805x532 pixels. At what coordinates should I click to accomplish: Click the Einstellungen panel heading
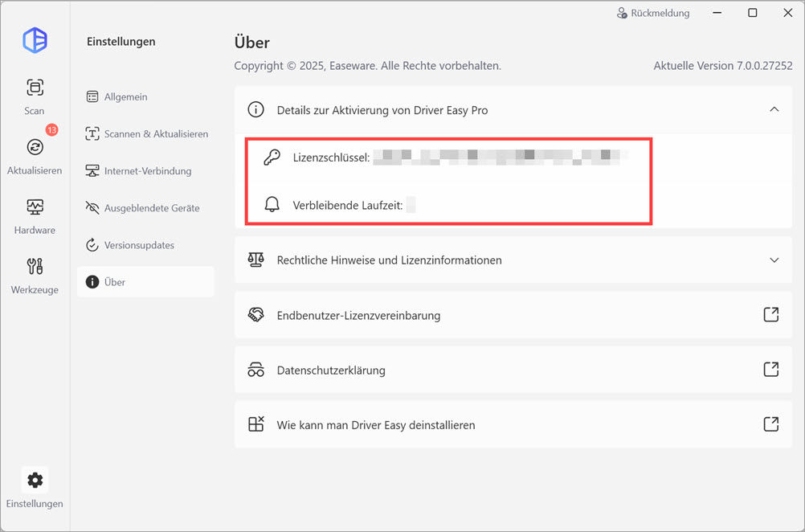point(121,42)
